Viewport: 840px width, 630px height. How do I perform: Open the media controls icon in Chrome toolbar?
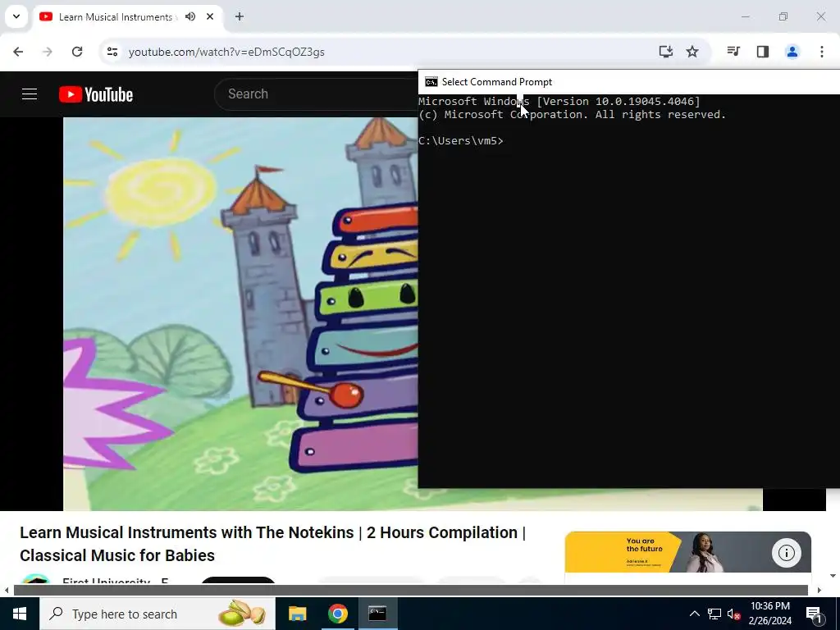click(733, 52)
